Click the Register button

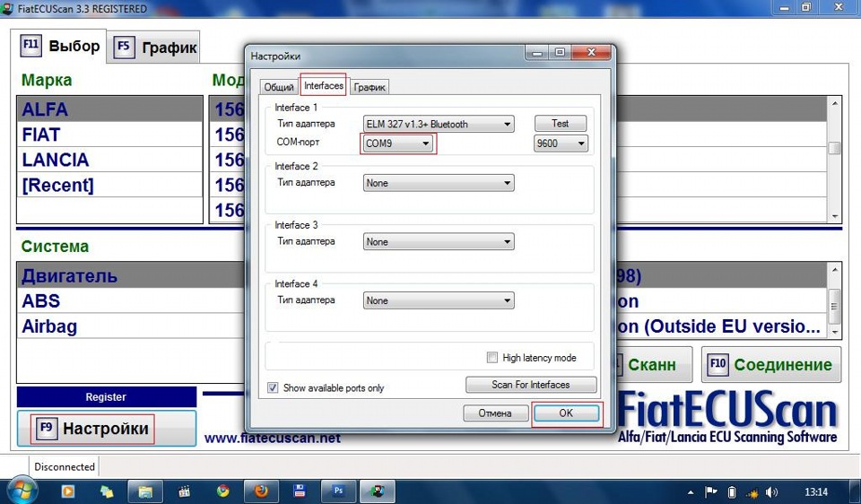tap(106, 396)
